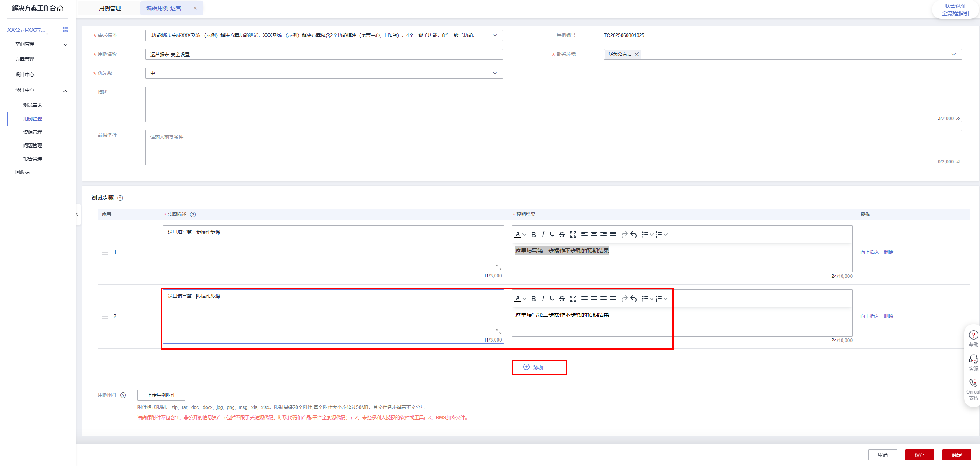This screenshot has width=980, height=466.
Task: Apply strikethrough in step 1 expected result
Action: (562, 235)
